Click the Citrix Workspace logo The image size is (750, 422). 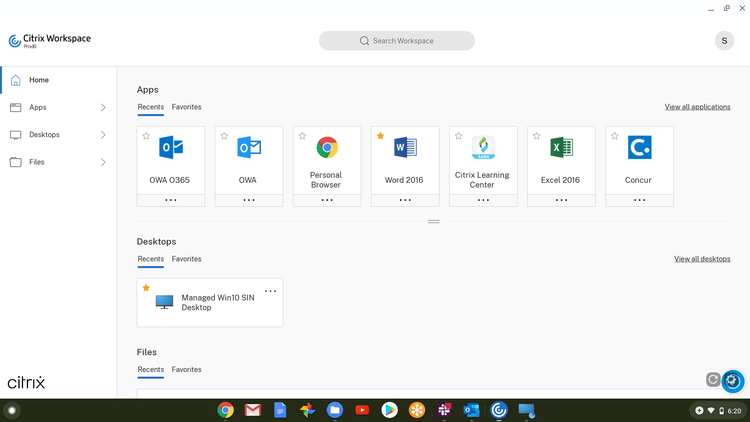(x=50, y=40)
